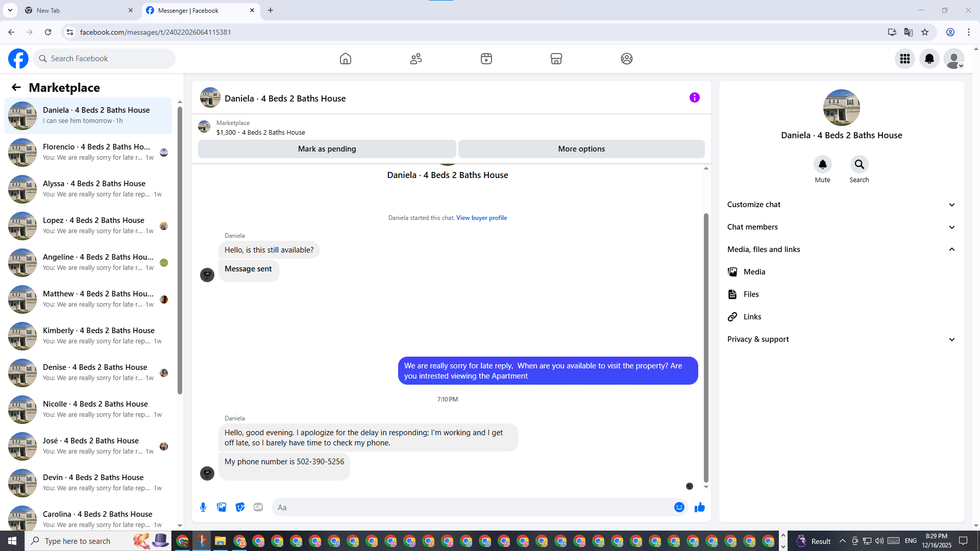Screen dimensions: 980x551
Task: Open Links in the shared content list
Action: (842, 317)
